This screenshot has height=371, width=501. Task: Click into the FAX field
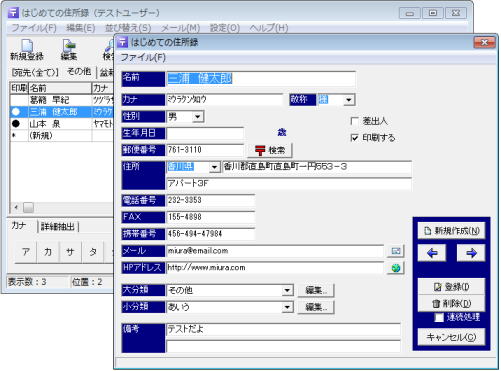210,217
